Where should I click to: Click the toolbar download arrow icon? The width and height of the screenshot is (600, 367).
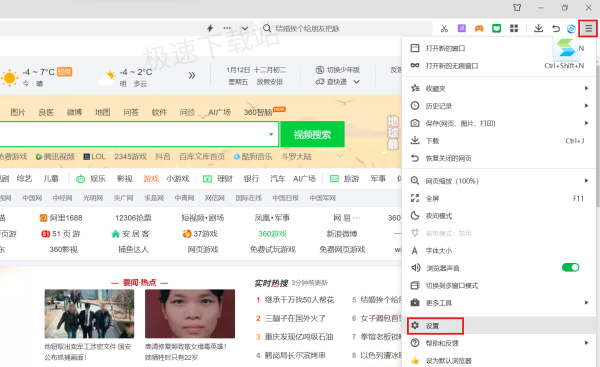tap(538, 28)
